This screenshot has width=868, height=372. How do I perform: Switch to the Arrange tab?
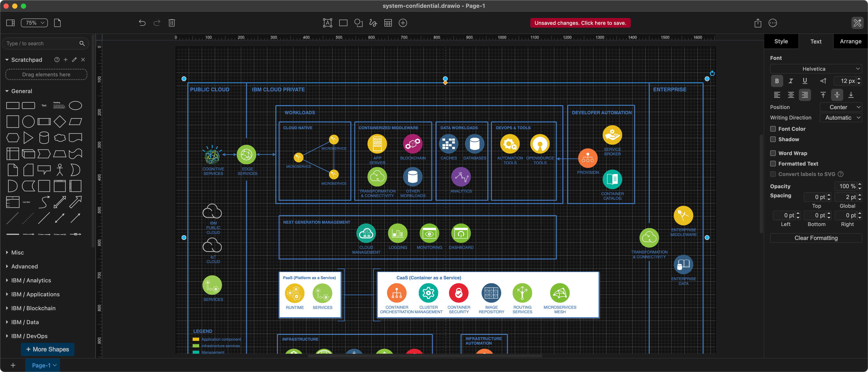pyautogui.click(x=850, y=41)
